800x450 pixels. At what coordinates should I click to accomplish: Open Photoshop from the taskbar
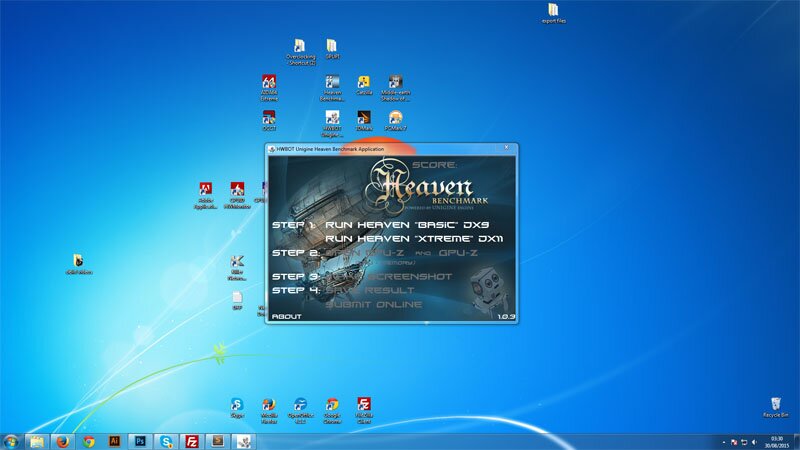140,441
